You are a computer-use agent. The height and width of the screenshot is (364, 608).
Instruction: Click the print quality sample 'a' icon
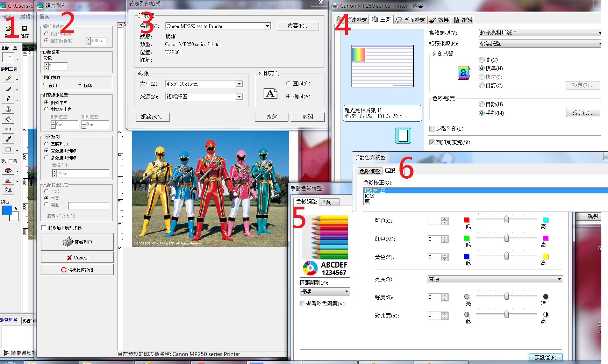point(464,73)
